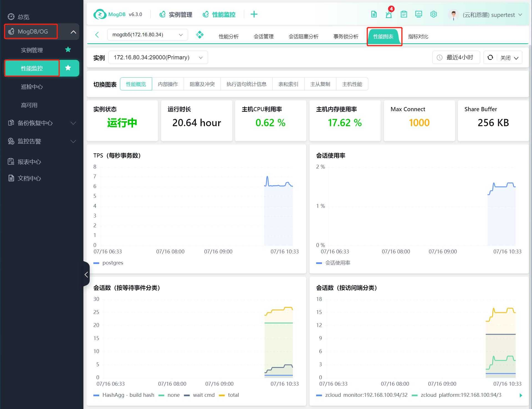Show next legend page with arrow
Screen dimensions: 532x409
coord(521,395)
